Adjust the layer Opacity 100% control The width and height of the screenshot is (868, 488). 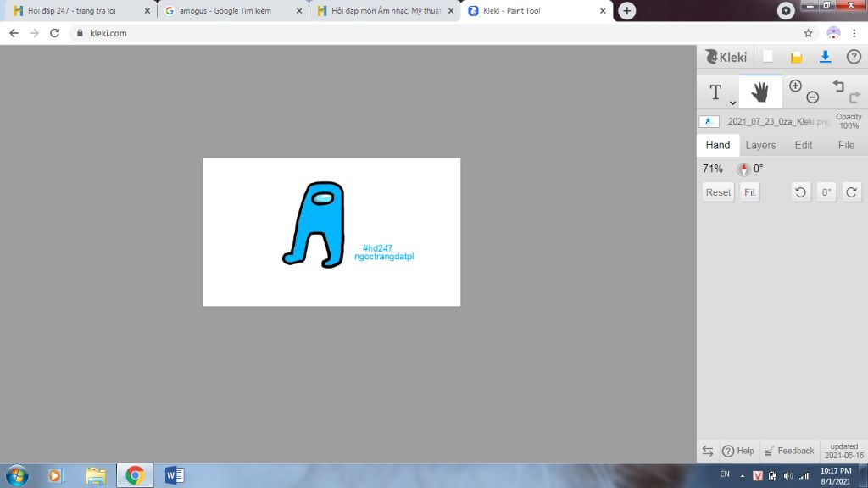coord(849,121)
